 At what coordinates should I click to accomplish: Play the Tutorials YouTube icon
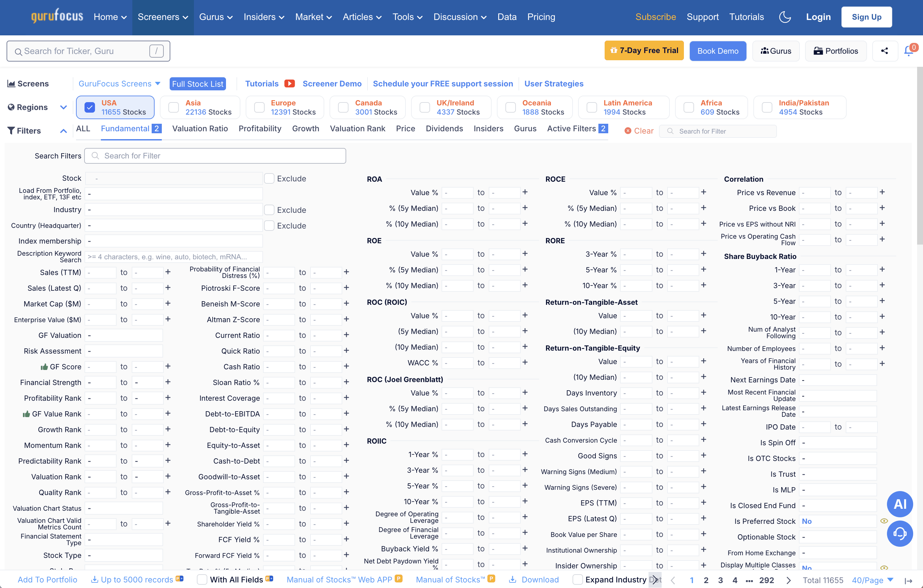pyautogui.click(x=290, y=83)
